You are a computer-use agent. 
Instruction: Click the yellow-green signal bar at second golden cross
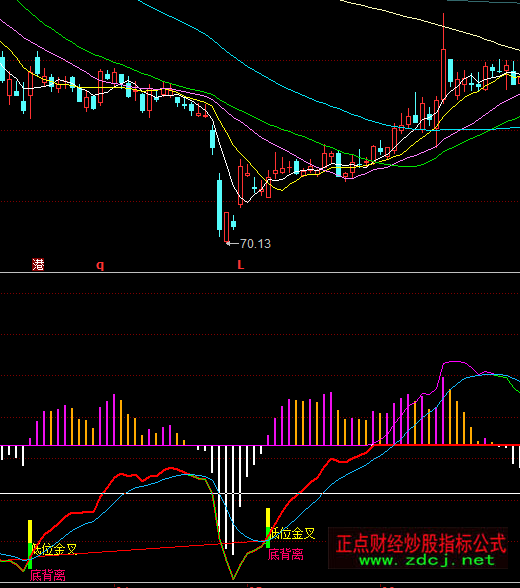(x=268, y=528)
